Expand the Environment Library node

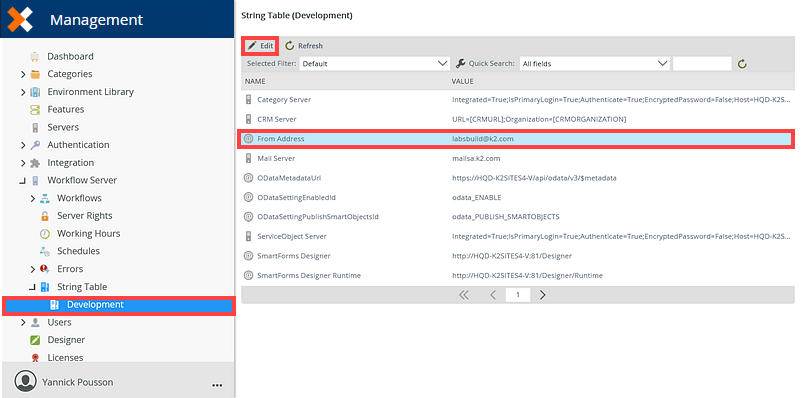23,92
